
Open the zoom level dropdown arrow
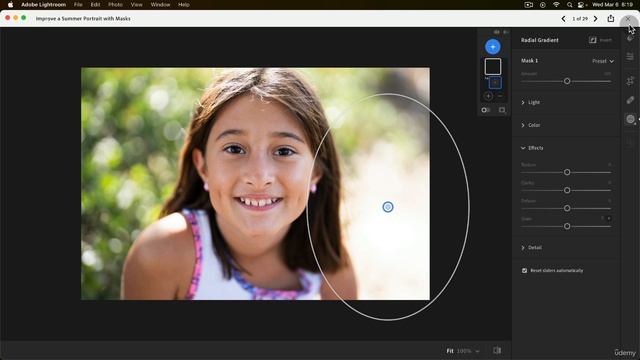(x=477, y=351)
